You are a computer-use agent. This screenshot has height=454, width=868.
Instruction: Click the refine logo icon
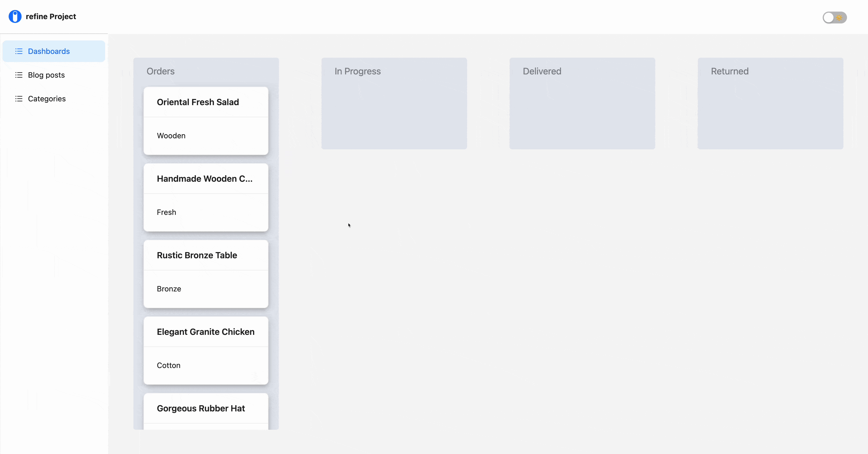click(15, 16)
